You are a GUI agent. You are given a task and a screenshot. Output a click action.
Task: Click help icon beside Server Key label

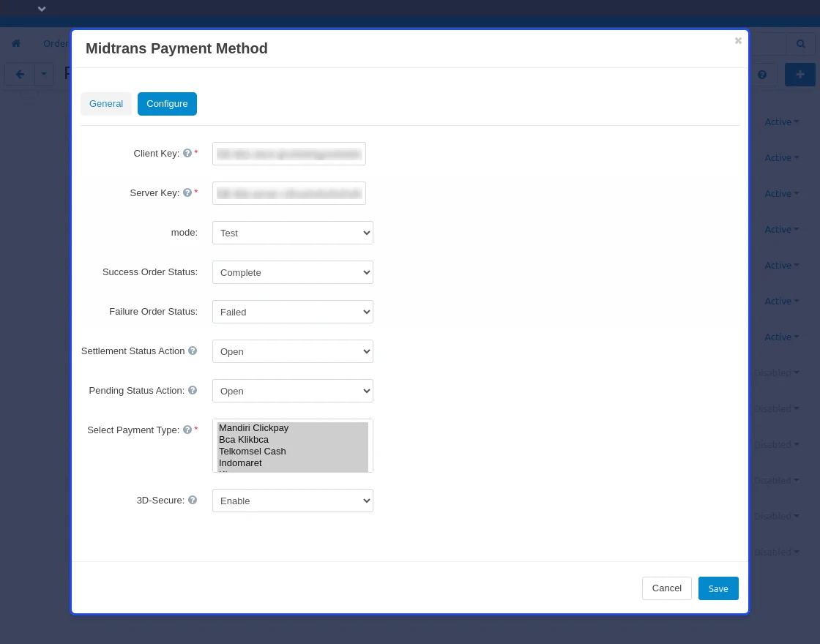[187, 193]
